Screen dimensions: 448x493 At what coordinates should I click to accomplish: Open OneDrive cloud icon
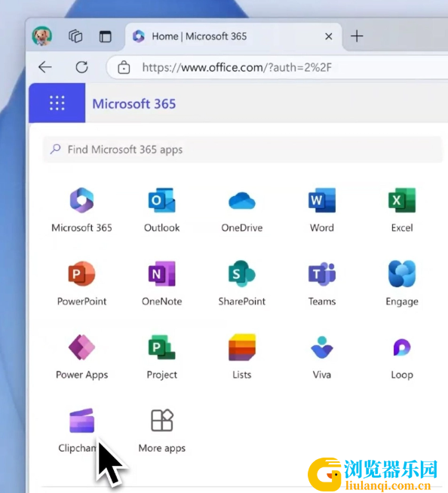[242, 201]
